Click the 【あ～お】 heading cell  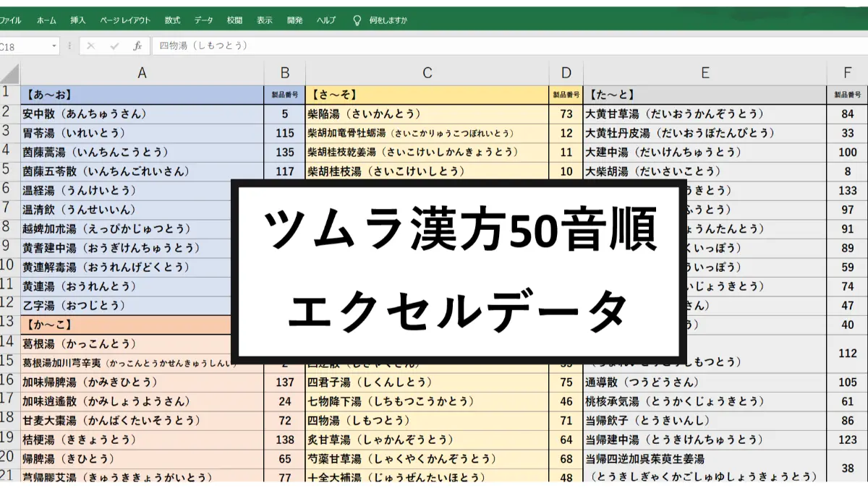coord(142,94)
